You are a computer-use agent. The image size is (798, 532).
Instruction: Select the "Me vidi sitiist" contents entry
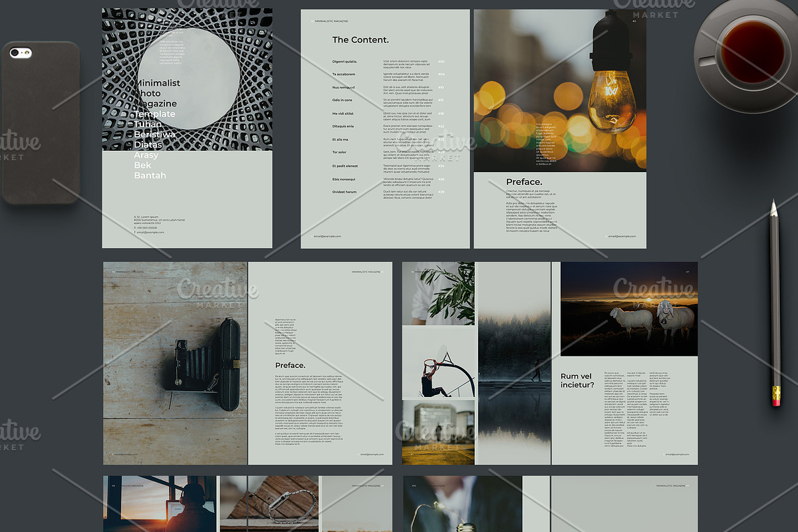[343, 114]
